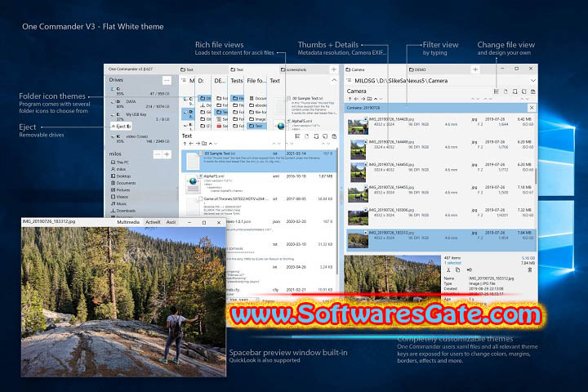Open Downloads in the sidebar favorites
This screenshot has width=588, height=392.
[x=123, y=211]
